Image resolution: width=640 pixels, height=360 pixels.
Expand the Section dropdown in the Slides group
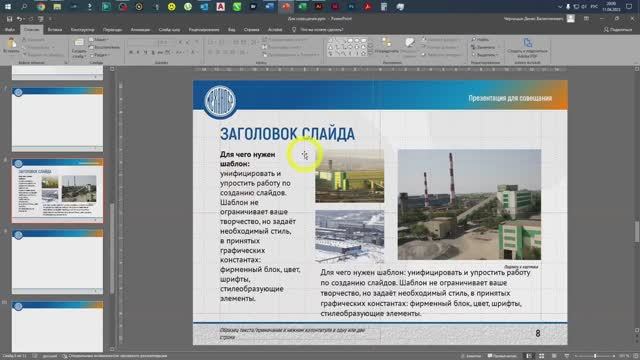(99, 55)
